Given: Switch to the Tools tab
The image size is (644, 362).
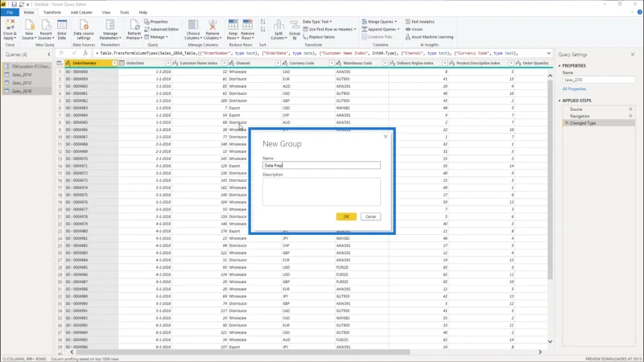Looking at the screenshot, I should (124, 12).
